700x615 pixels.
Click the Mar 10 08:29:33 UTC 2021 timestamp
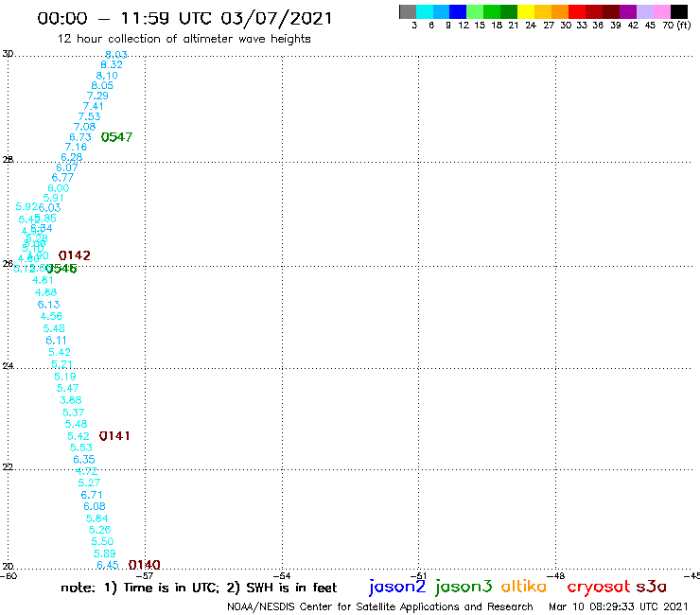[x=619, y=606]
